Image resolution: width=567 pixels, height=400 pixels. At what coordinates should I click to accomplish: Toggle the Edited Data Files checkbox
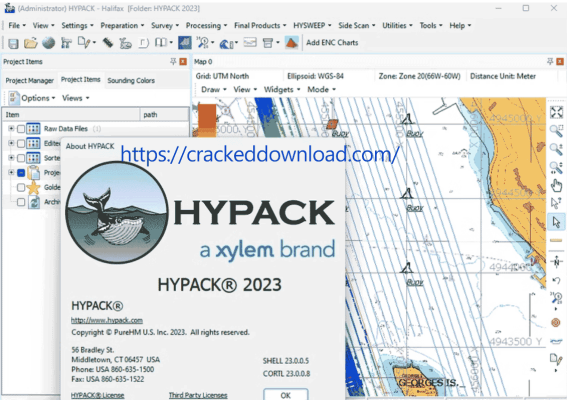click(21, 144)
